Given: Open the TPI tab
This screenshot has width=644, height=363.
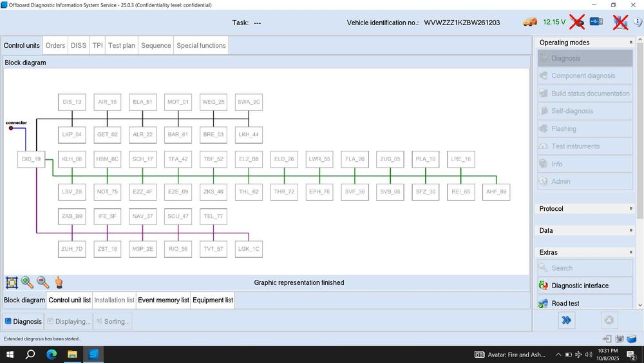Looking at the screenshot, I should [x=97, y=45].
